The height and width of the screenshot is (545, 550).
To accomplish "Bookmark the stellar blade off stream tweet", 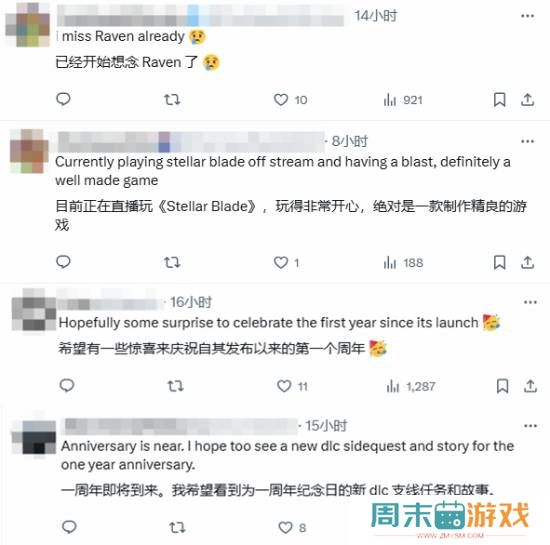I will click(x=499, y=262).
